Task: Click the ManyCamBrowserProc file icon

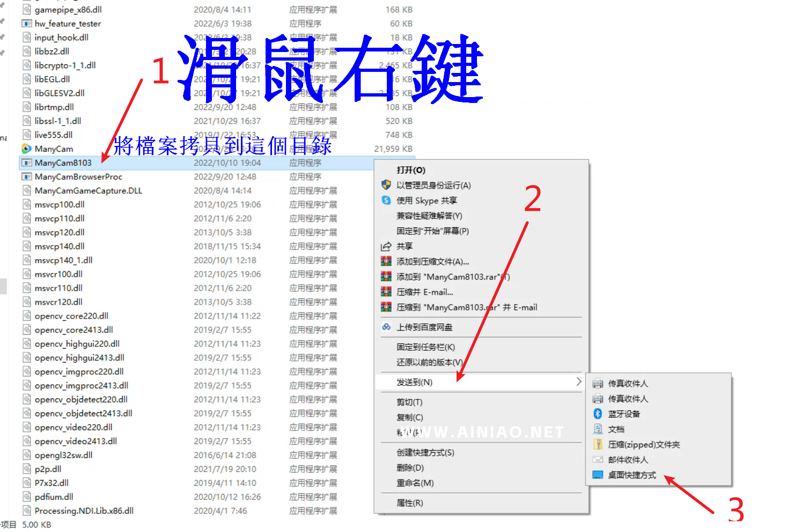Action: click(x=26, y=176)
